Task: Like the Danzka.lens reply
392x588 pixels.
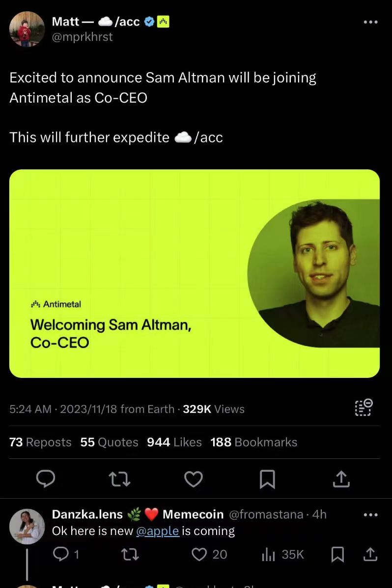Action: point(199,554)
